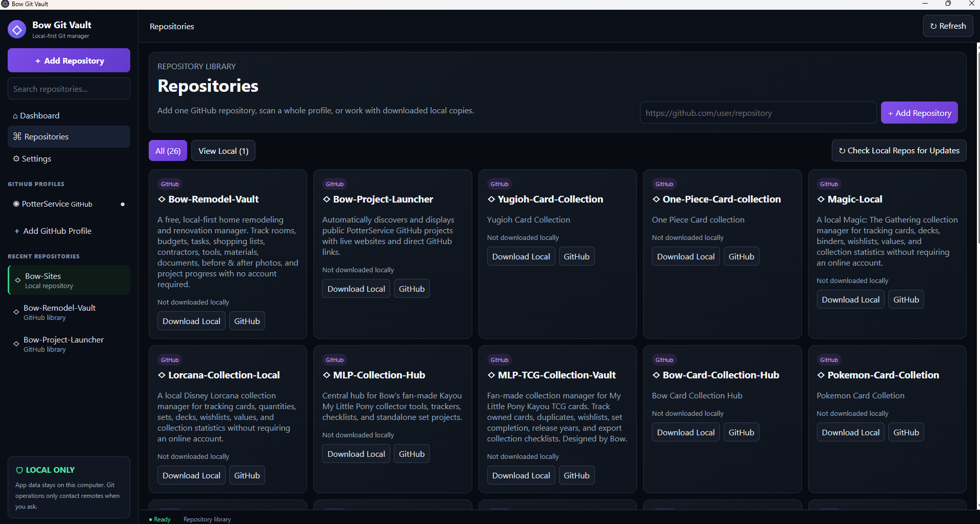Download Local for Yugioh-Card-Collection
Image resolution: width=980 pixels, height=524 pixels.
click(521, 256)
